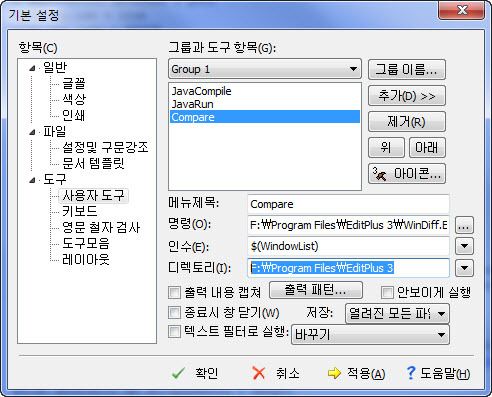
Task: Click the 추가(D) >> button
Action: coord(407,96)
